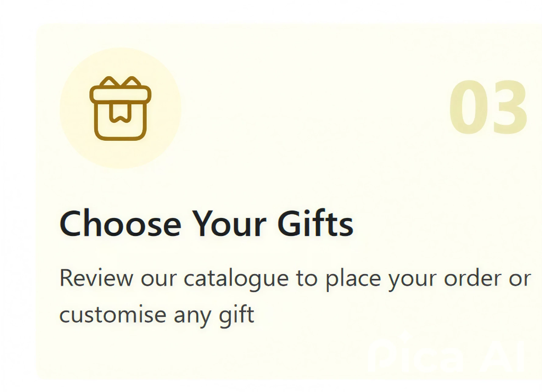Click the word Gifts in the heading
Screen dimensions: 542x392
tap(315, 223)
